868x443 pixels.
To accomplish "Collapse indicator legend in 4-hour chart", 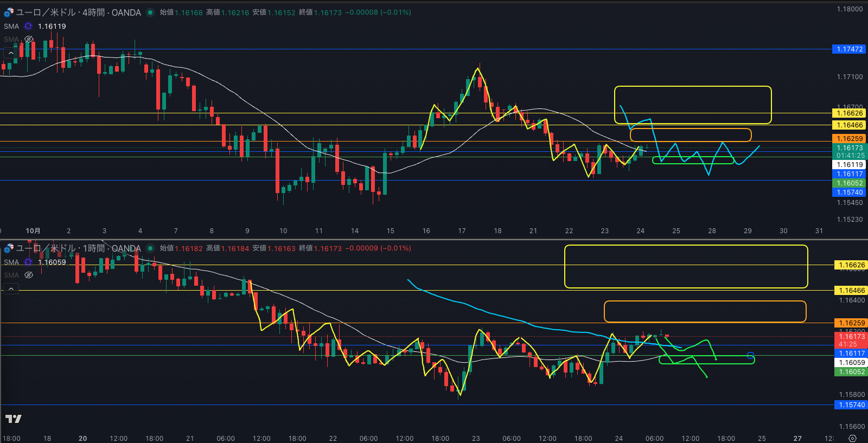I will click(x=11, y=53).
